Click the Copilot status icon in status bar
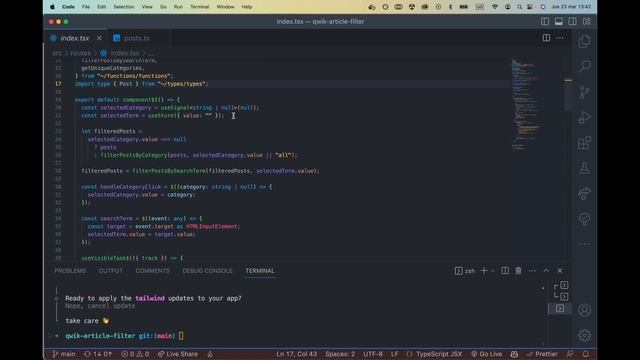The height and width of the screenshot is (360, 640). [x=514, y=354]
